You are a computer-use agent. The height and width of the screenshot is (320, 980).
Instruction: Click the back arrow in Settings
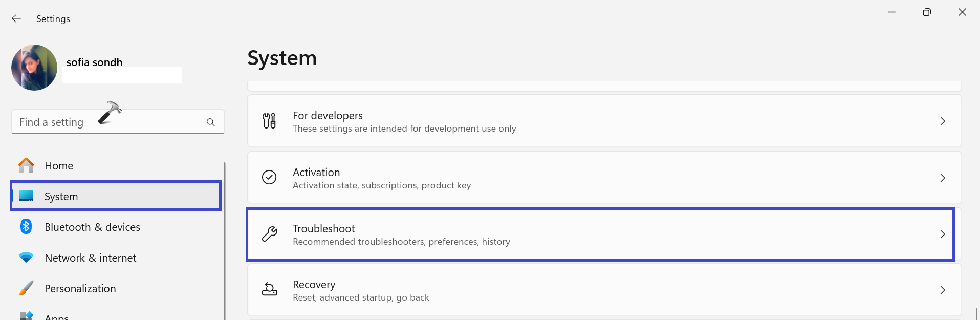tap(16, 18)
